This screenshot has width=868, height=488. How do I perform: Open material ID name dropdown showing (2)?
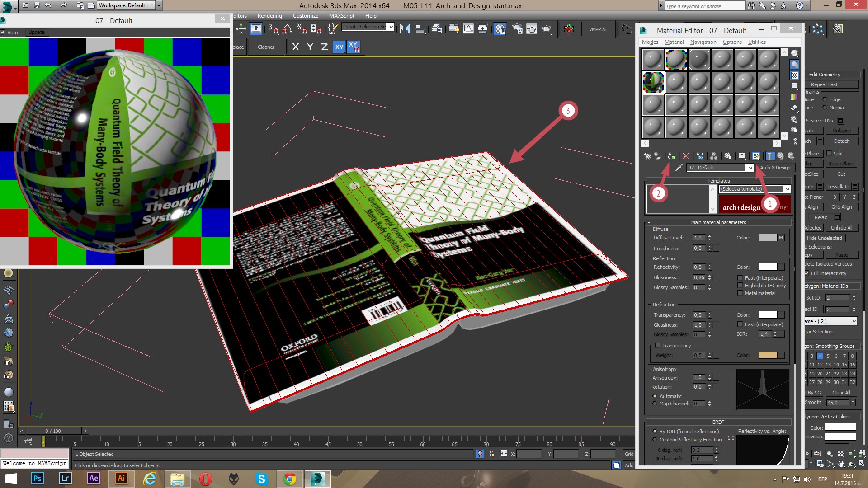pyautogui.click(x=854, y=321)
